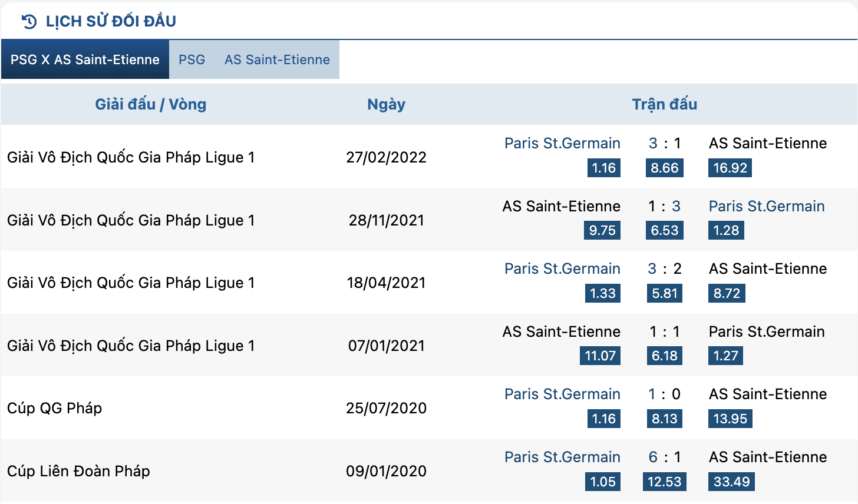Select the 11.07 odds box
Image resolution: width=858 pixels, height=504 pixels.
pos(600,356)
